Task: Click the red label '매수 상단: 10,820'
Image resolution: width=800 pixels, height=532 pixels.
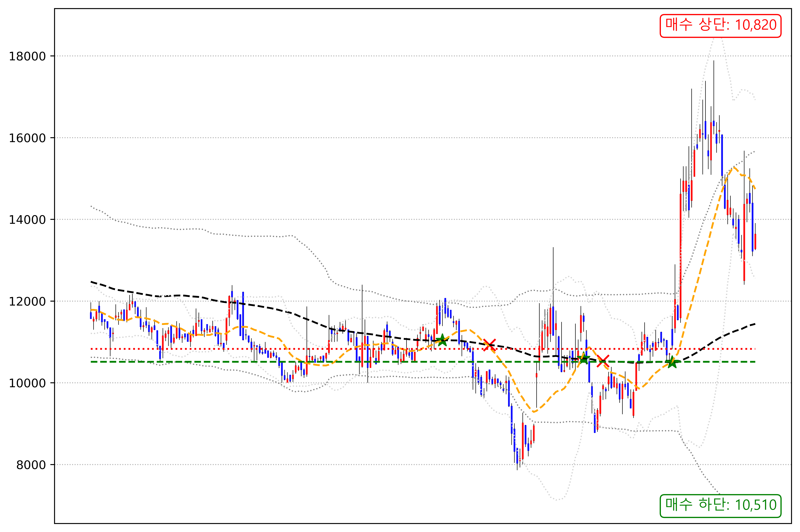Action: point(721,26)
